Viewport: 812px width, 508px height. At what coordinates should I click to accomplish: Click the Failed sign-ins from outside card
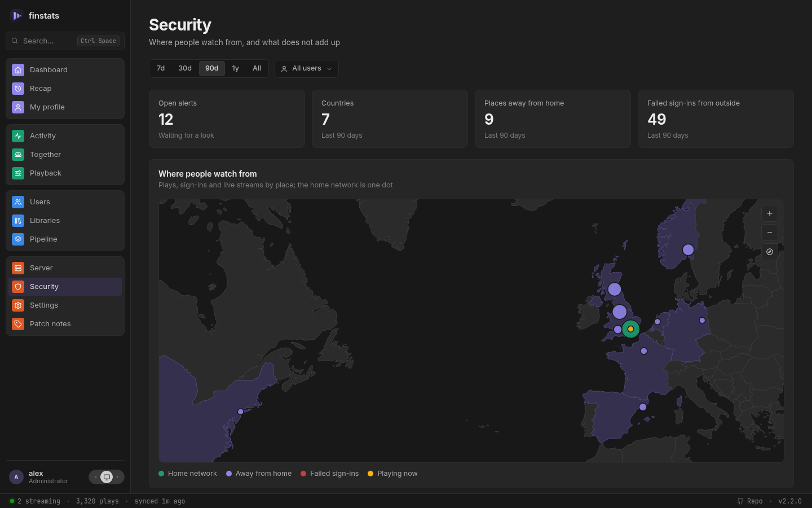point(716,119)
